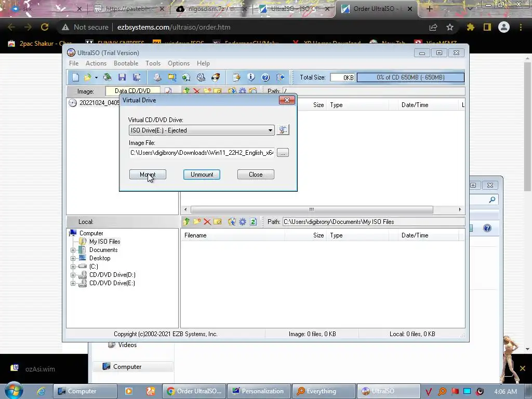Click the Save As toolbar icon
Viewport: 532px width, 399px height.
tap(137, 77)
